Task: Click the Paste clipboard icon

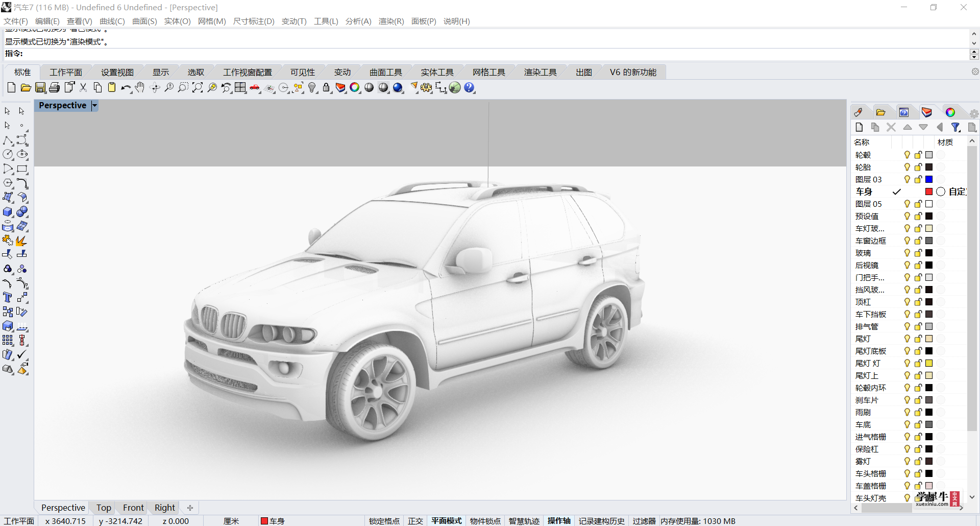Action: [112, 88]
